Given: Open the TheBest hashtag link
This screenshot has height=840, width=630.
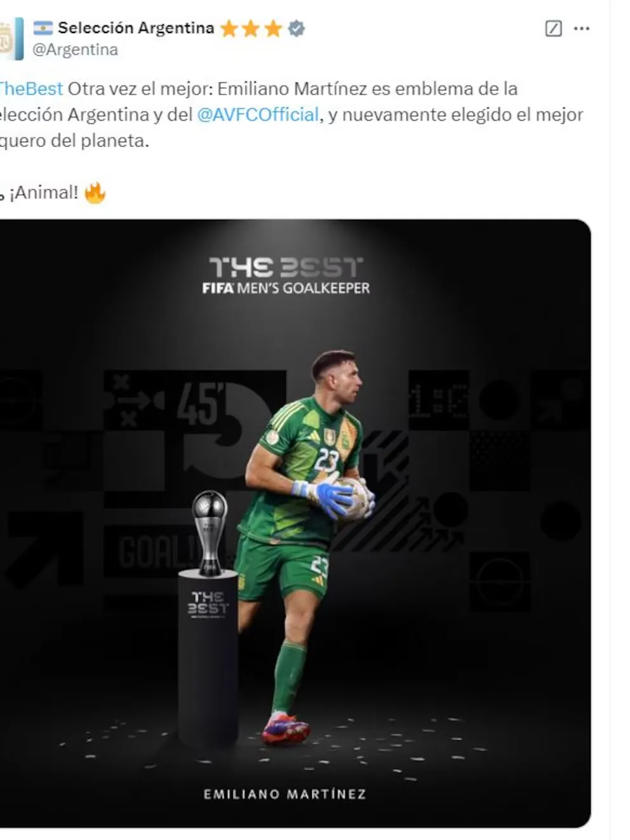Looking at the screenshot, I should (x=31, y=88).
